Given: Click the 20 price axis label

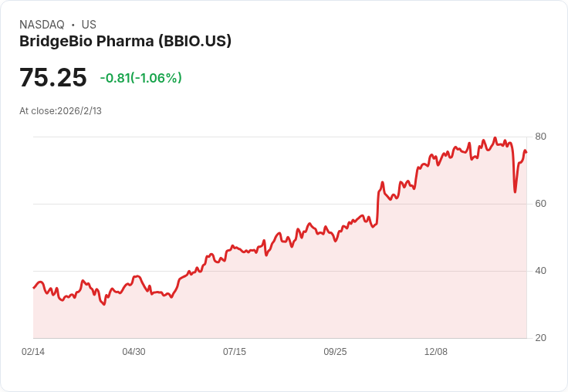Looking at the screenshot, I should click(540, 338).
